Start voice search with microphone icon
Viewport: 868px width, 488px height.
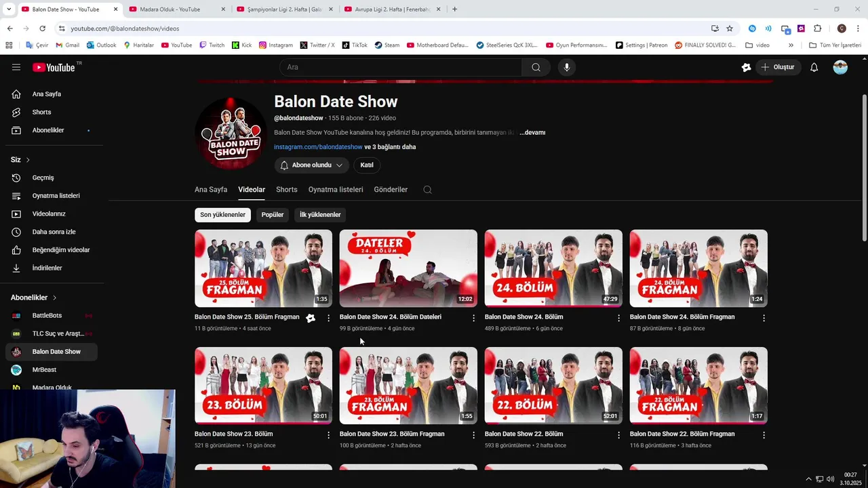tap(567, 67)
